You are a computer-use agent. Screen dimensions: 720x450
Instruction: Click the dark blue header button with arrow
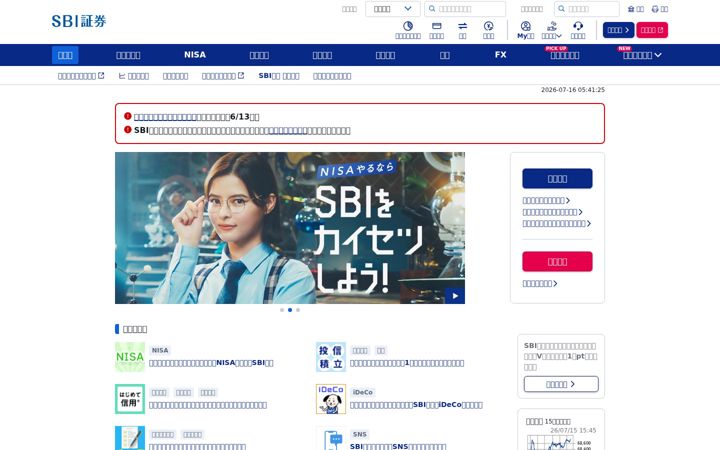pyautogui.click(x=618, y=30)
